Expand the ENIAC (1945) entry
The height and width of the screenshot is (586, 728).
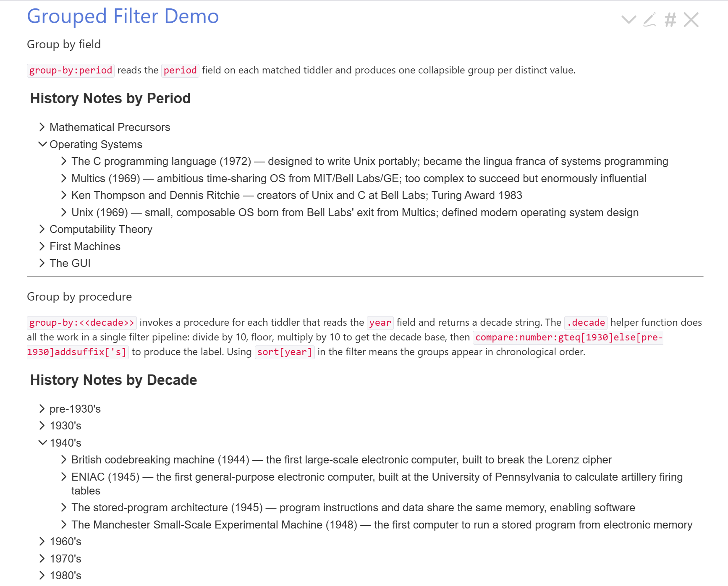[x=64, y=477]
